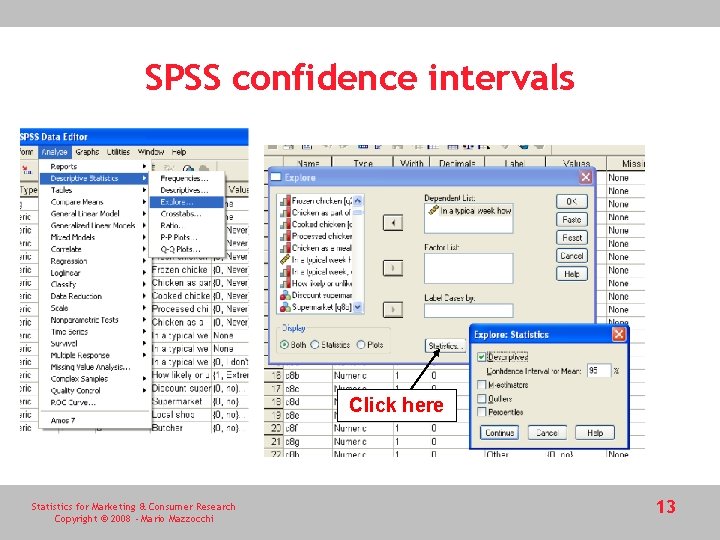The height and width of the screenshot is (540, 720).
Task: Choose Descriptives... in the submenu
Action: tap(187, 190)
